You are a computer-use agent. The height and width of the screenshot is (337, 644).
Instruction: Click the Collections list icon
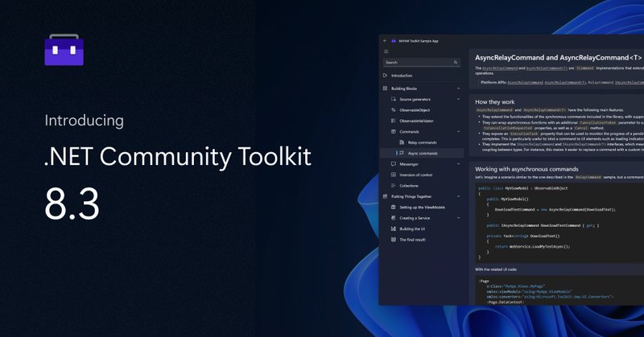coord(394,186)
